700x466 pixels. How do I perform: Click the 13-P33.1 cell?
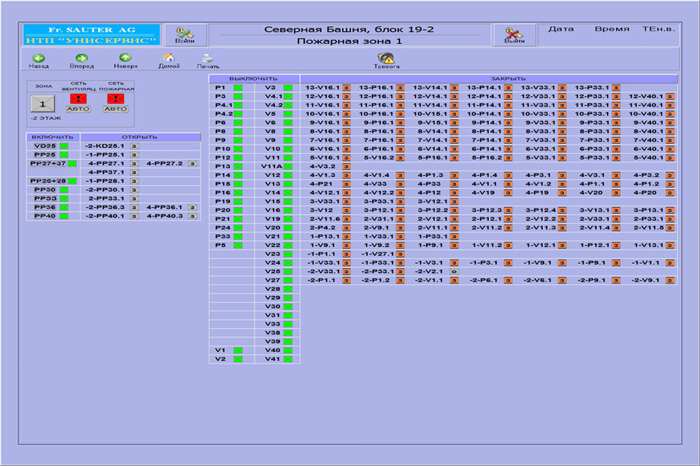click(592, 88)
